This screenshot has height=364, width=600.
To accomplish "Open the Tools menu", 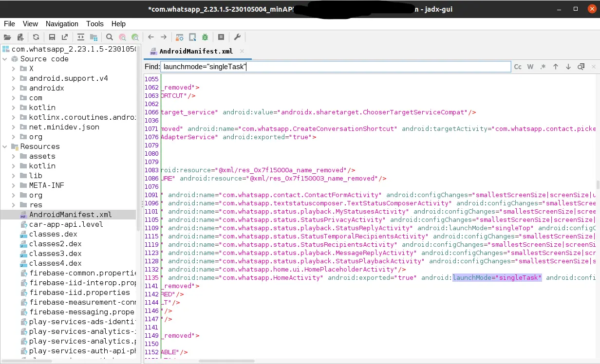I will (95, 24).
